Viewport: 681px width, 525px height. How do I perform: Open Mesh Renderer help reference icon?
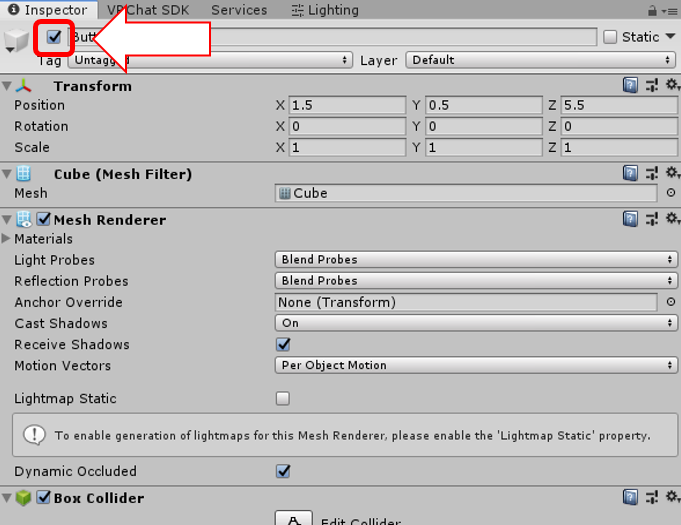(x=630, y=219)
